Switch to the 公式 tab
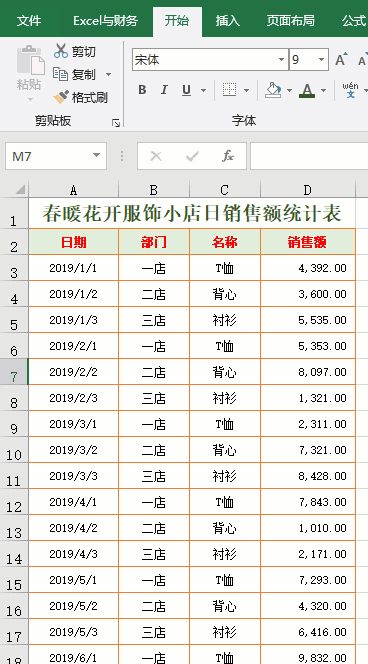The width and height of the screenshot is (368, 664). [x=354, y=21]
